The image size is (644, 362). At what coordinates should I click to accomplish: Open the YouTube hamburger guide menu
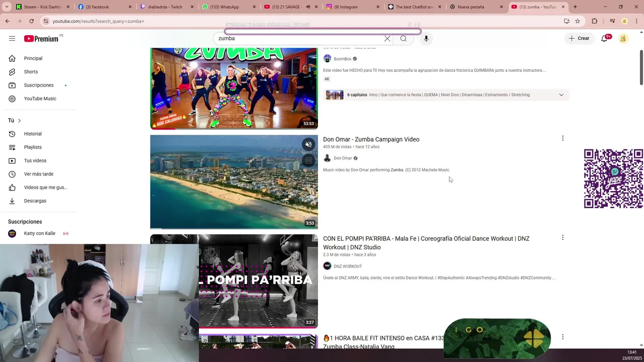[12, 38]
